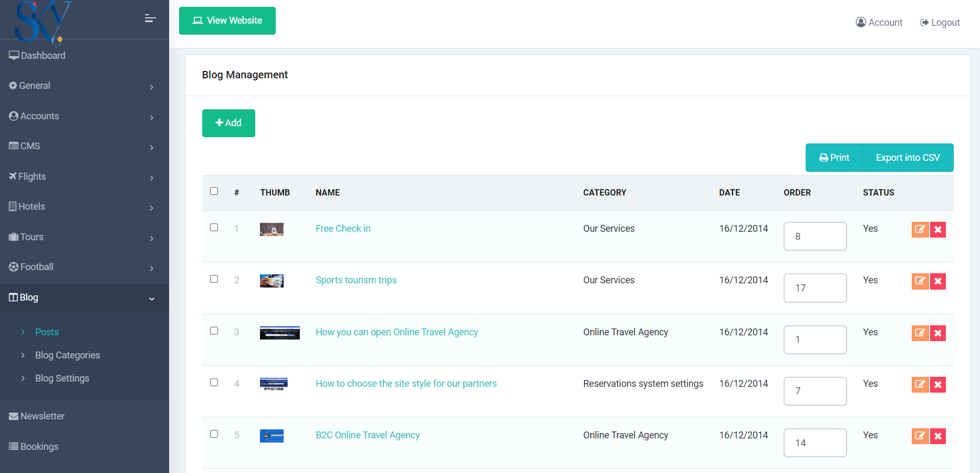The height and width of the screenshot is (473, 980).
Task: Open the Sports tourism trips thumbnail
Action: pos(272,281)
